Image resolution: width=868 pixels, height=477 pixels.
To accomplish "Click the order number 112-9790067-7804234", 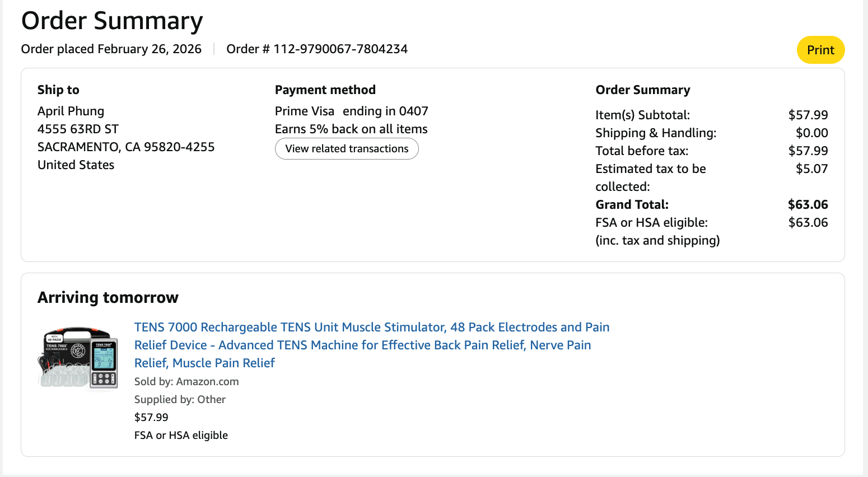I will (x=340, y=49).
